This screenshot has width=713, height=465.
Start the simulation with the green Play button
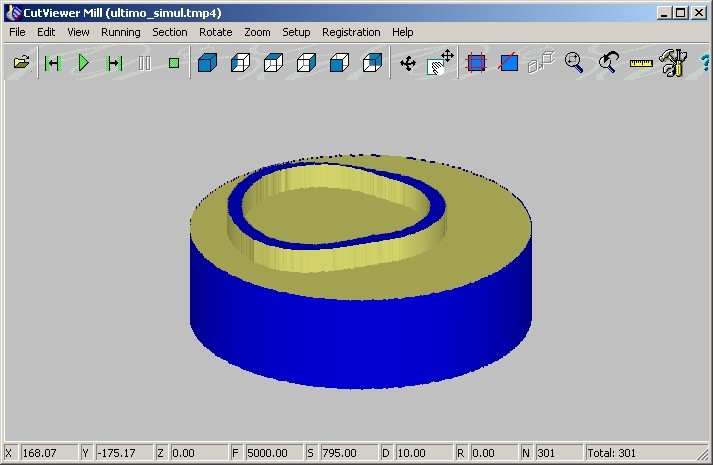tap(84, 63)
